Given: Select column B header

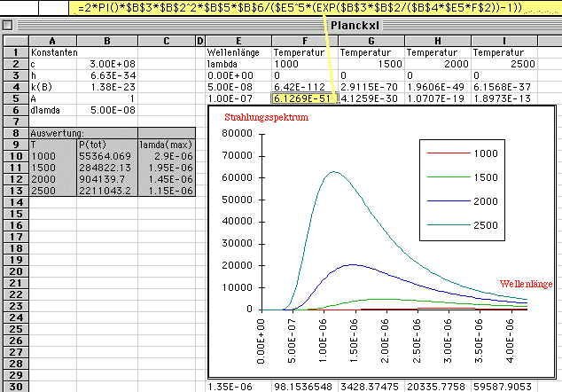Looking at the screenshot, I should [107, 41].
